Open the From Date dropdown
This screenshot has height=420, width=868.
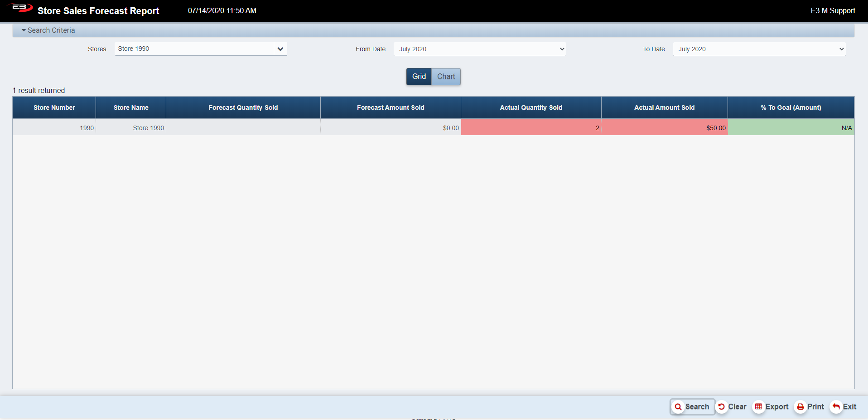coord(480,49)
